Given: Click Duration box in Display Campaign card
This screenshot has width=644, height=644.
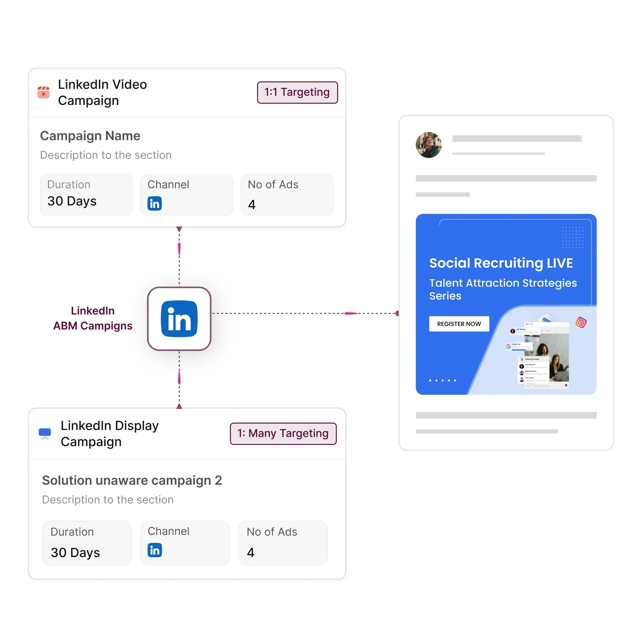Looking at the screenshot, I should pos(87,543).
